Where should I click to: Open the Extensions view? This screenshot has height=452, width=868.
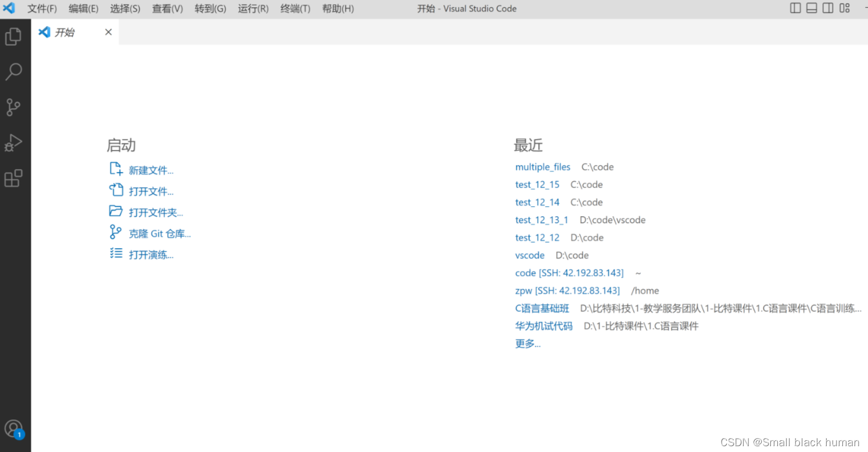(13, 178)
